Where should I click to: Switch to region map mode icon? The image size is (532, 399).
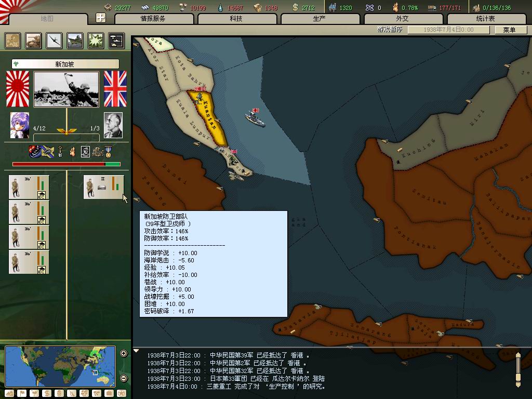point(84,393)
